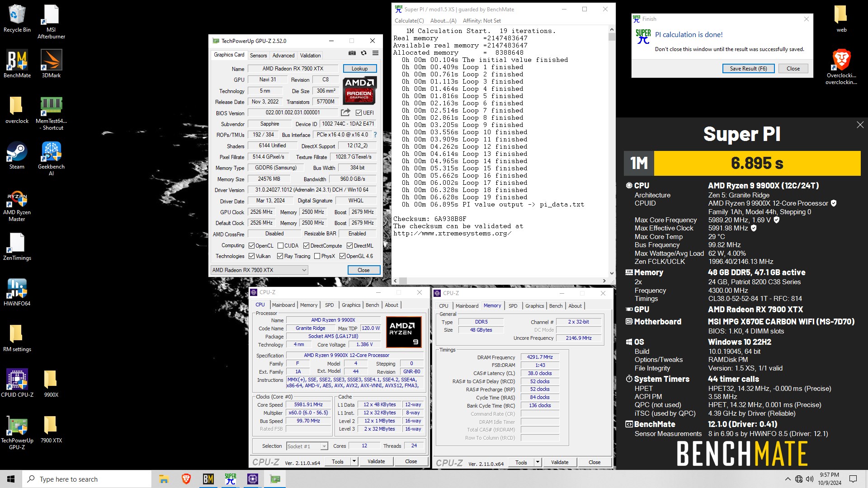Open Geekbench AI desktop icon

(x=51, y=159)
